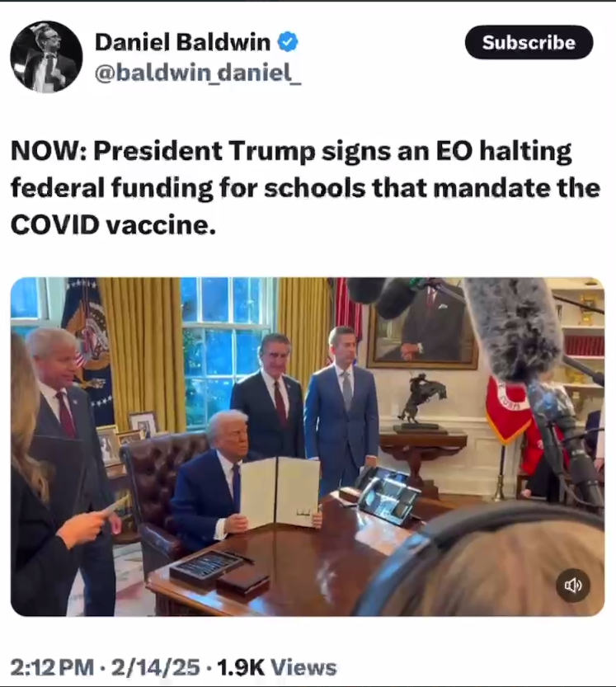Click the words COVID vaccine in the tweet
616x687 pixels.
click(x=113, y=225)
